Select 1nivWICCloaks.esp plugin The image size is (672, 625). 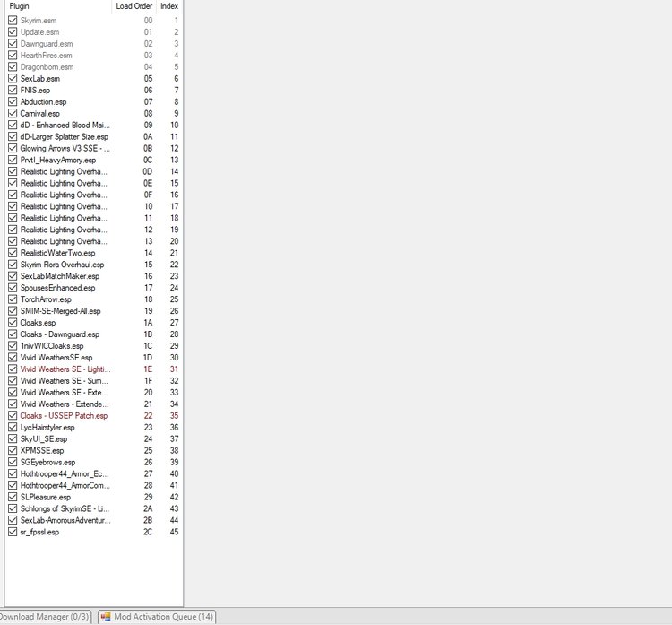52,346
